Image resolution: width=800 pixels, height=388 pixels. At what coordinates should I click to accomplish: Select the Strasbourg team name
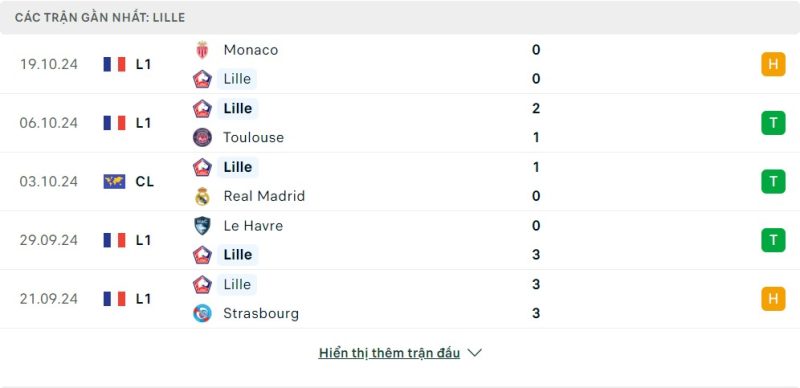[261, 313]
